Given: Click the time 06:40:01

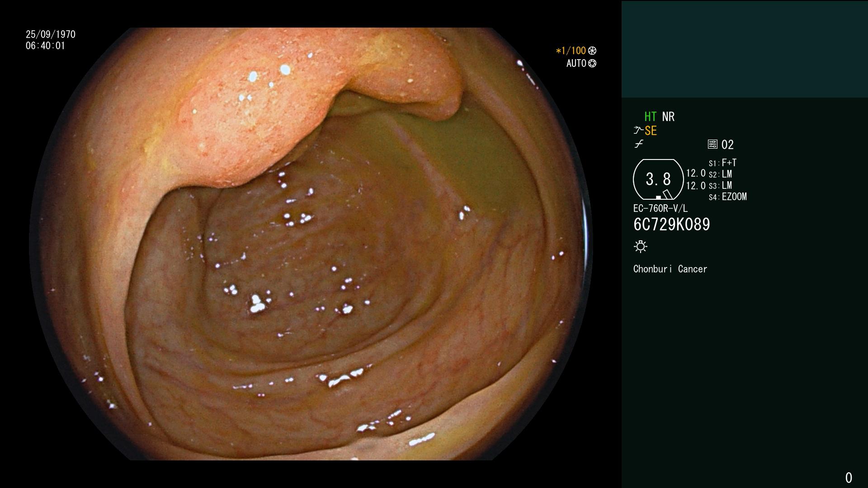Looking at the screenshot, I should tap(45, 46).
